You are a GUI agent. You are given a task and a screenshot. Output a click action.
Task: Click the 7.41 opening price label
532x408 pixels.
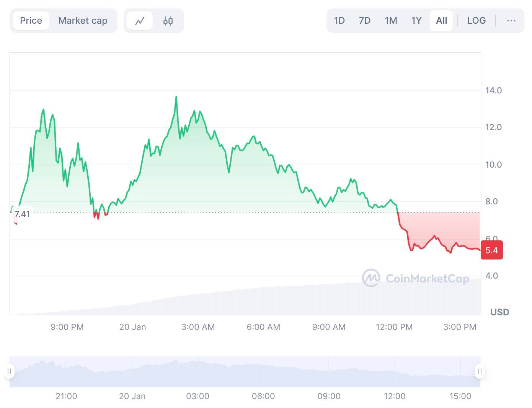click(22, 214)
